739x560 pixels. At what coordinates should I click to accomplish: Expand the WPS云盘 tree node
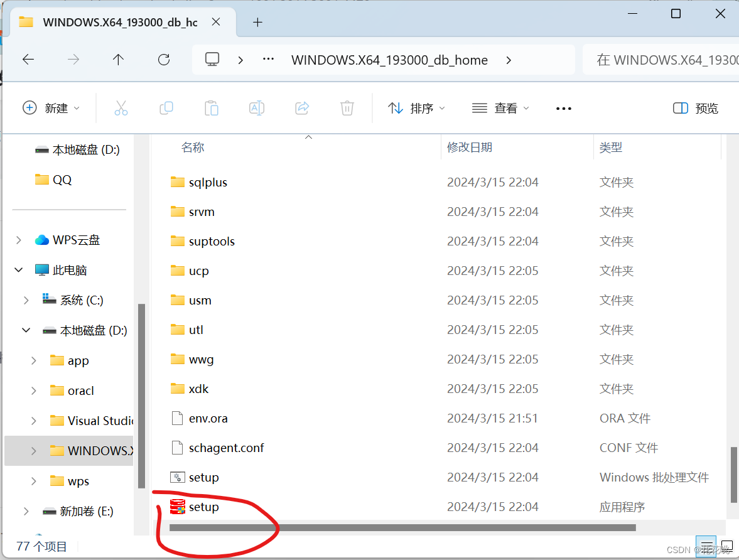[x=19, y=240]
